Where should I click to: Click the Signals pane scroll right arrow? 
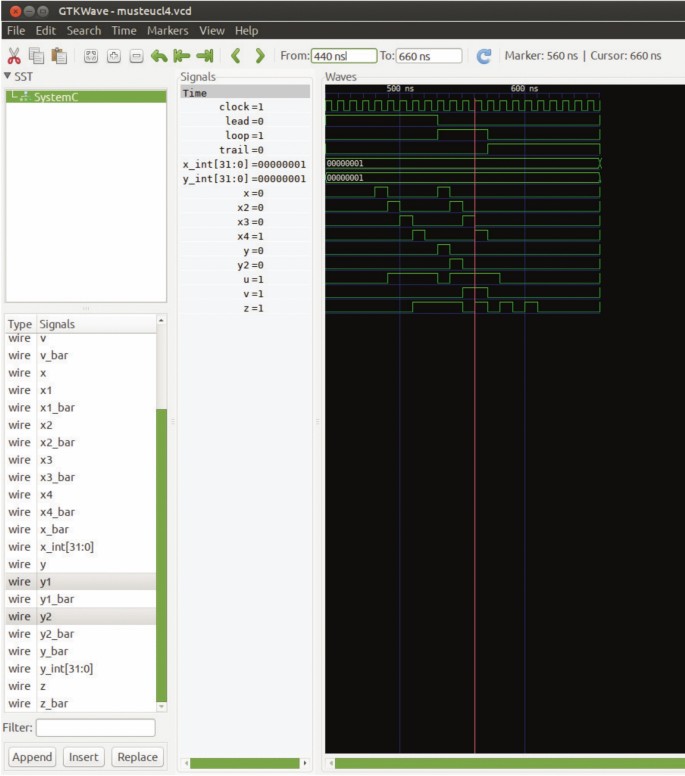[x=305, y=763]
